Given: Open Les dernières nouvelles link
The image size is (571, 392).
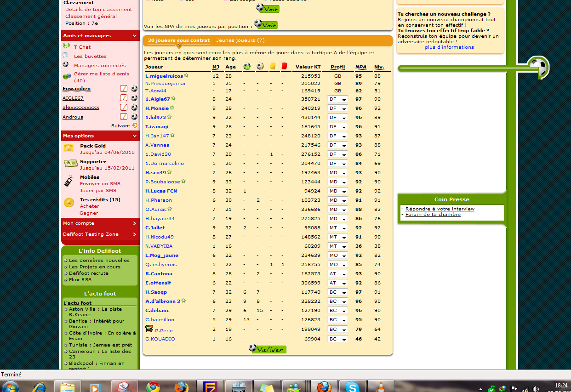Looking at the screenshot, I should pyautogui.click(x=99, y=260).
